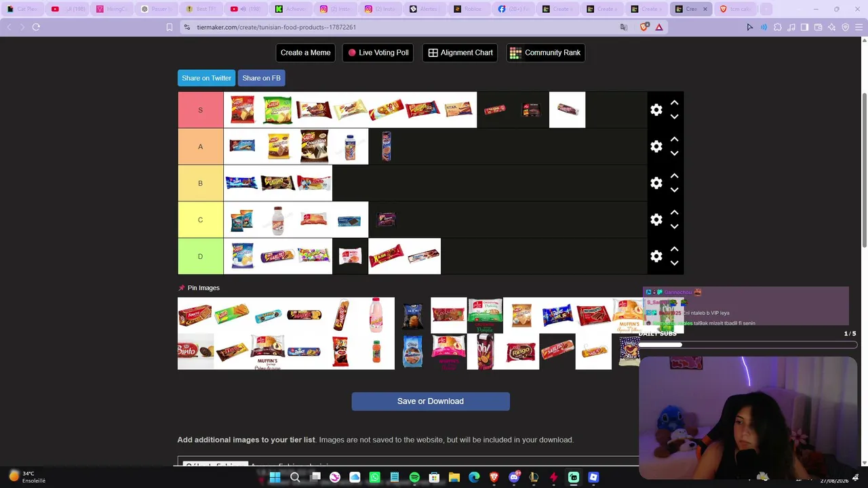Switch to the Roblox browser tab
The image size is (868, 488).
[x=470, y=9]
